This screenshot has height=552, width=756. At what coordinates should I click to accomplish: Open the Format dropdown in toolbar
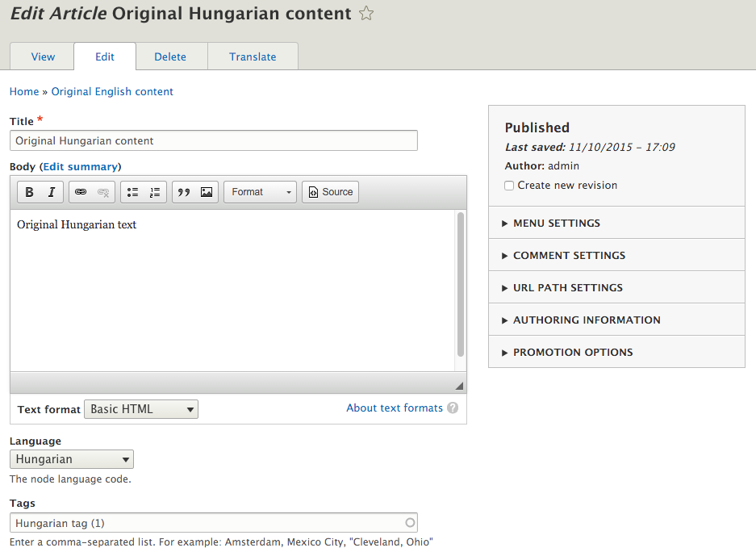click(260, 192)
